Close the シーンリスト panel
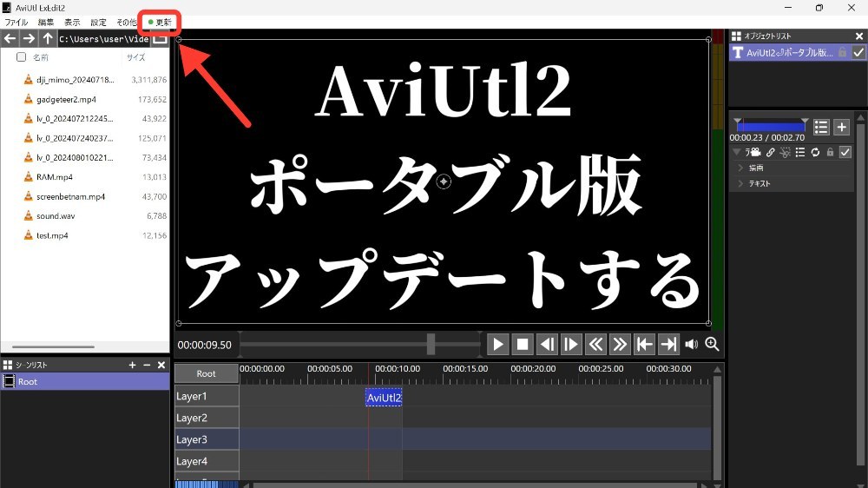Image resolution: width=868 pixels, height=488 pixels. (161, 365)
